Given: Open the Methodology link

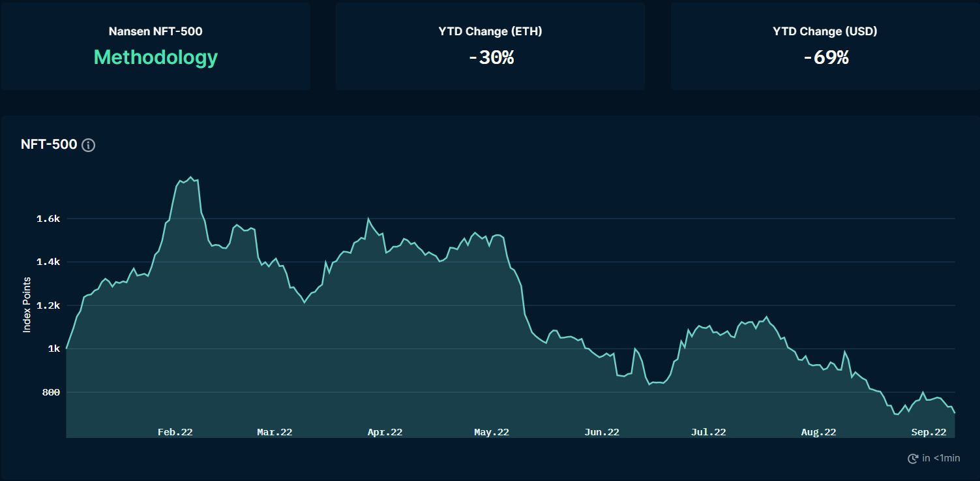Looking at the screenshot, I should pyautogui.click(x=156, y=57).
